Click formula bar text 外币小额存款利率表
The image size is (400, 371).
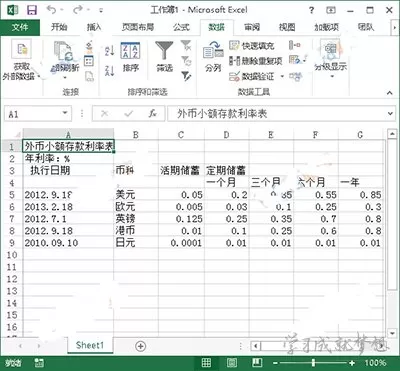(x=222, y=114)
